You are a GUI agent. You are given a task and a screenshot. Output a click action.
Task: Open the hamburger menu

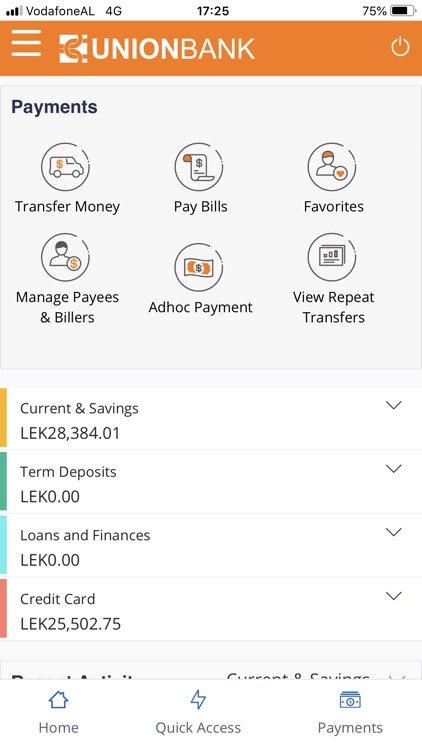26,44
